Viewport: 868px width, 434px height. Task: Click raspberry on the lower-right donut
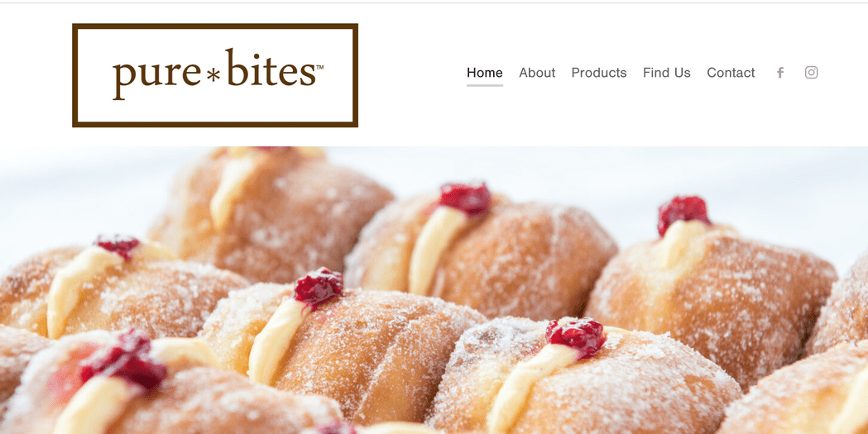575,336
